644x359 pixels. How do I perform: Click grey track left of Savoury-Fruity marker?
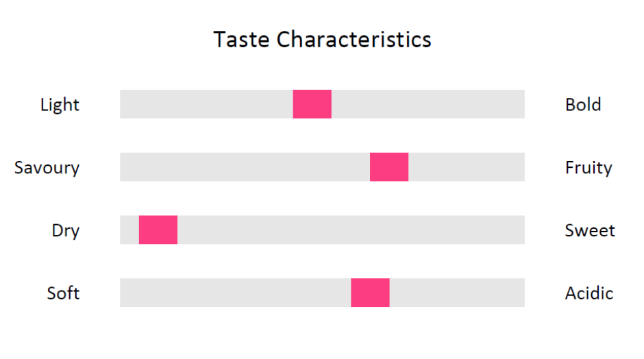pos(245,166)
